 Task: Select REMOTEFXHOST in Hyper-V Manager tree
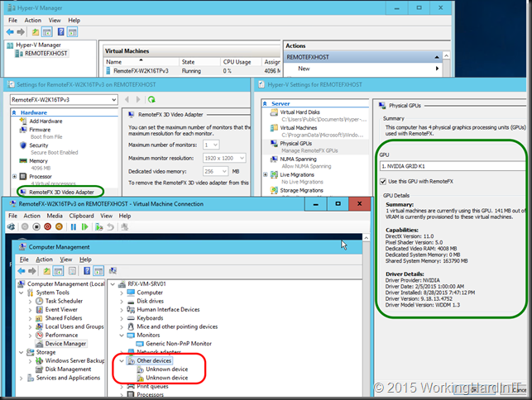click(46, 53)
